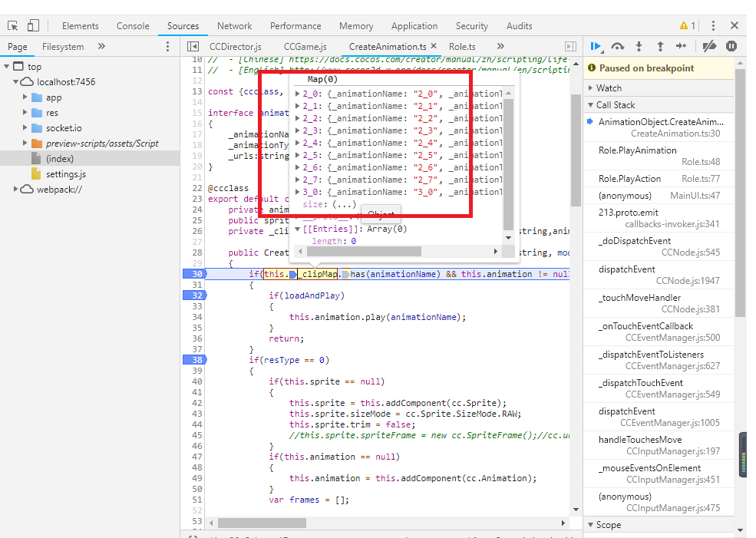Toggle breakpoint on line 32

[195, 295]
